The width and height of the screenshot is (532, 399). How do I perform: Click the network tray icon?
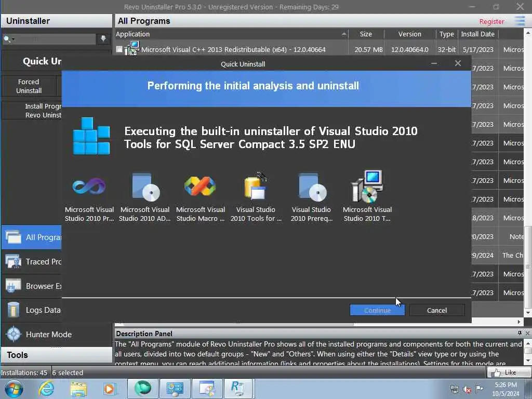click(x=454, y=389)
